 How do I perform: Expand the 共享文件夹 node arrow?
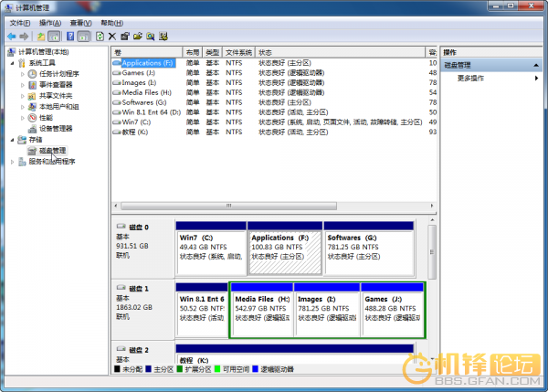tap(22, 96)
